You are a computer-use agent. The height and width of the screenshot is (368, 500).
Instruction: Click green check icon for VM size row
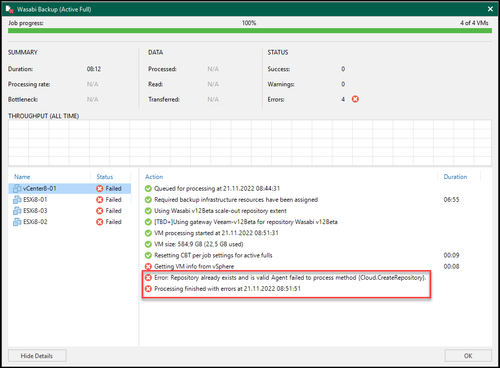pyautogui.click(x=148, y=244)
